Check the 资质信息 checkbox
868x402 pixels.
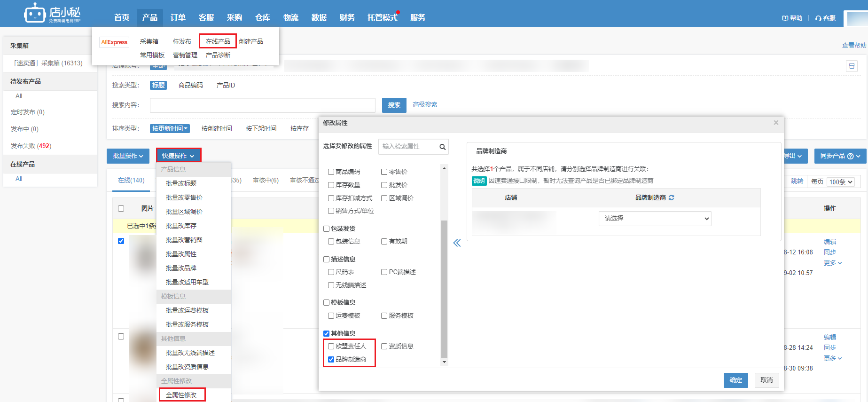point(384,347)
